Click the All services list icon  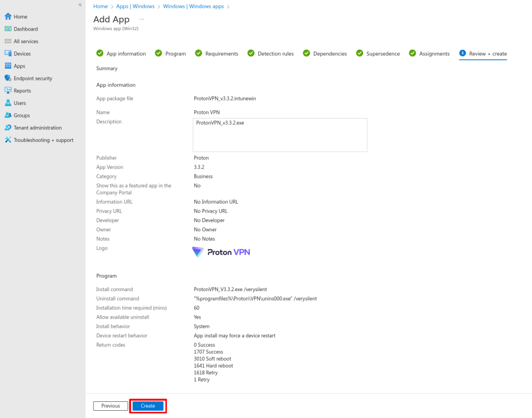tap(8, 41)
